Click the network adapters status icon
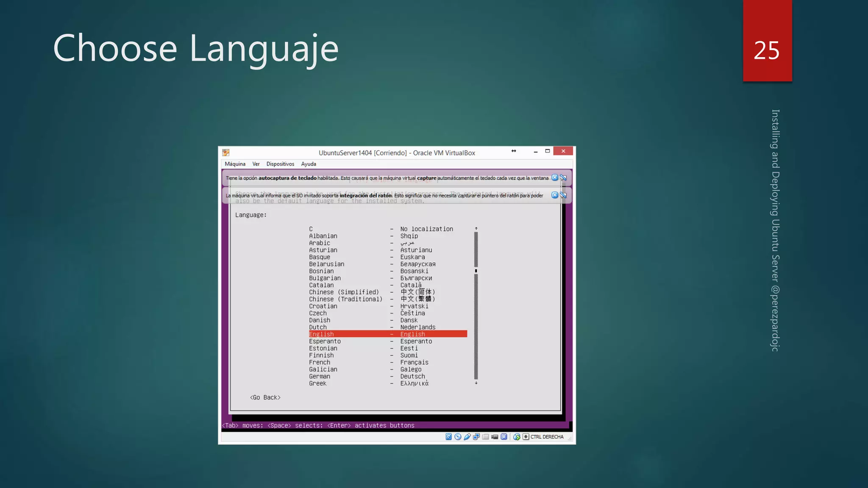Viewport: 868px width, 488px height. (476, 437)
